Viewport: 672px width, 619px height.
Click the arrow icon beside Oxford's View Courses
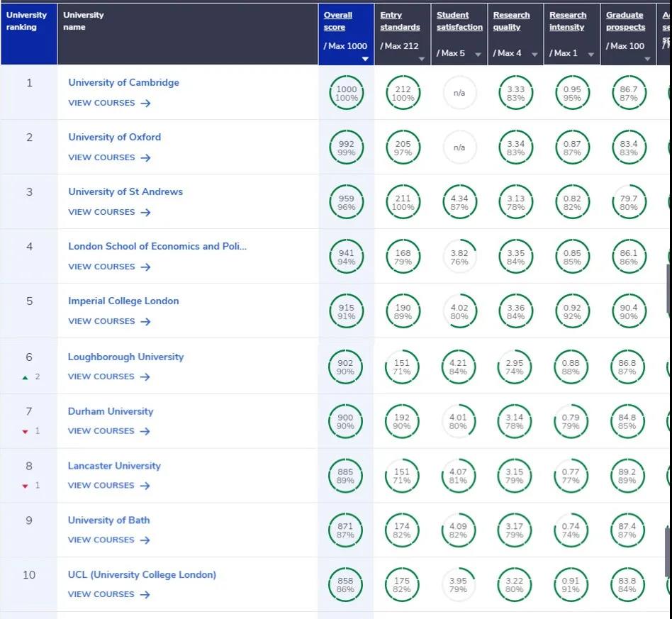[x=145, y=158]
